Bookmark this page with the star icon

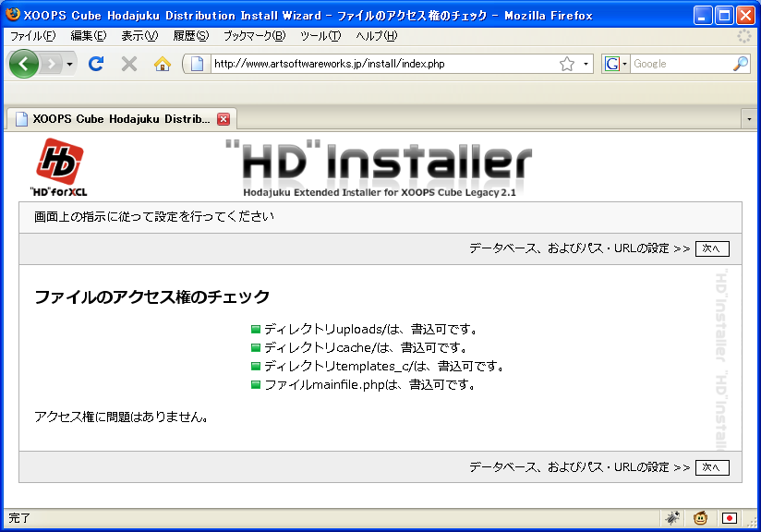tap(567, 64)
